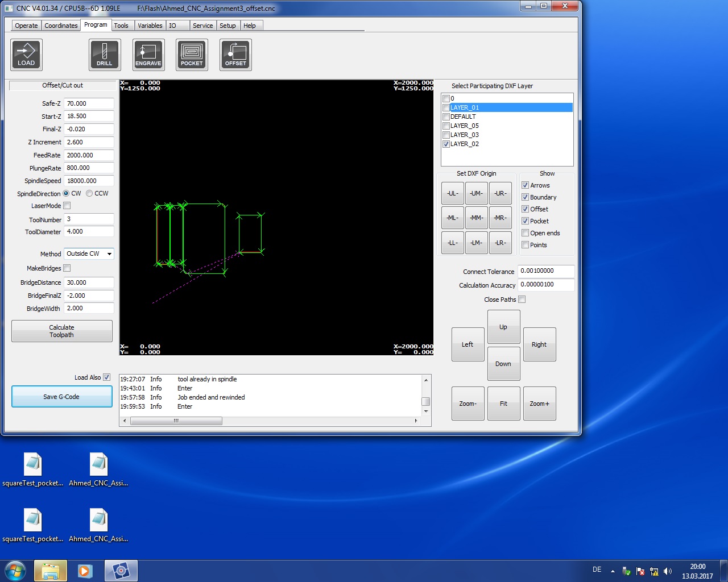Screen dimensions: 728x582
Task: Show hidden system tray icons
Action: [x=613, y=571]
